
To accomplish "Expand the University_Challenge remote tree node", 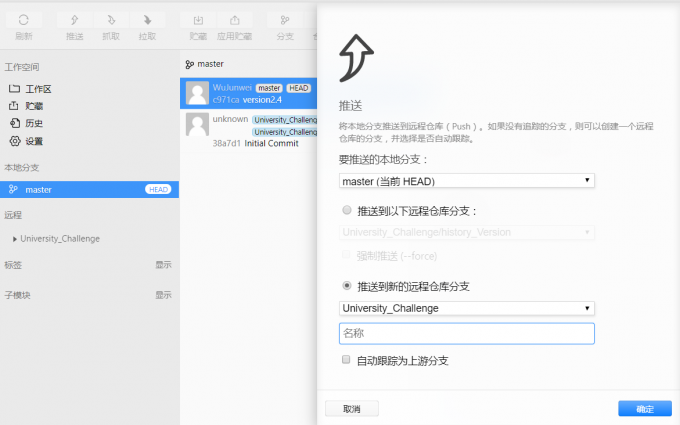I will point(15,239).
